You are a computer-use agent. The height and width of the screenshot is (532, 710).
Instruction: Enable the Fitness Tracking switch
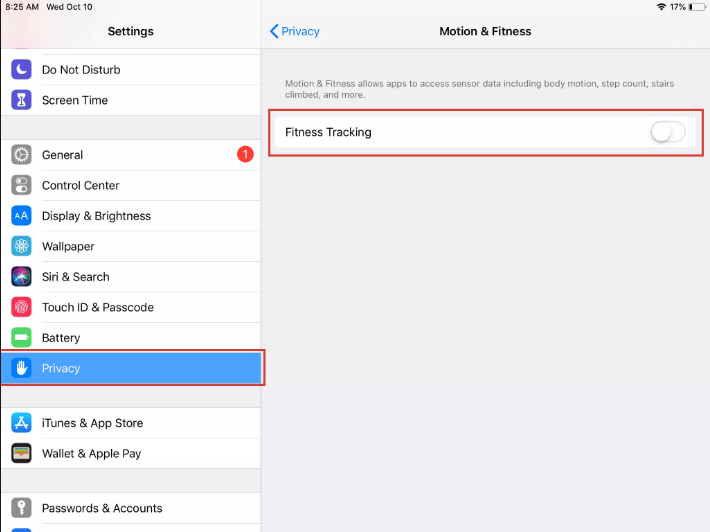[x=668, y=132]
